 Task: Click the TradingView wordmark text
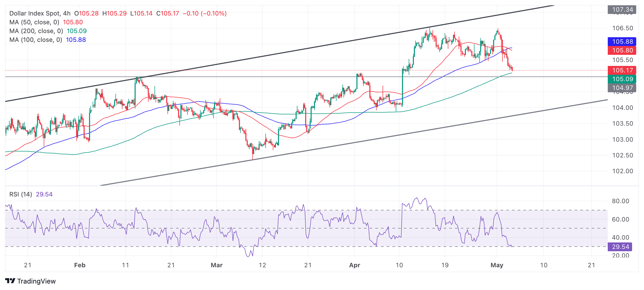36,281
